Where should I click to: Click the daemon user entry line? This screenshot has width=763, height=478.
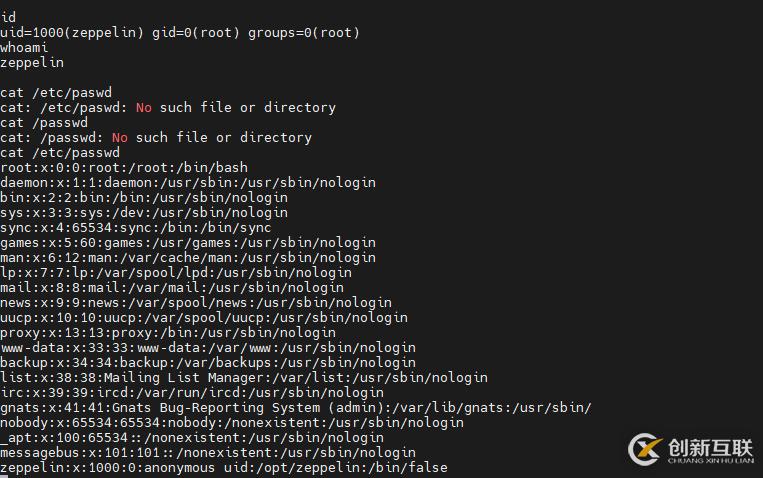pos(188,183)
